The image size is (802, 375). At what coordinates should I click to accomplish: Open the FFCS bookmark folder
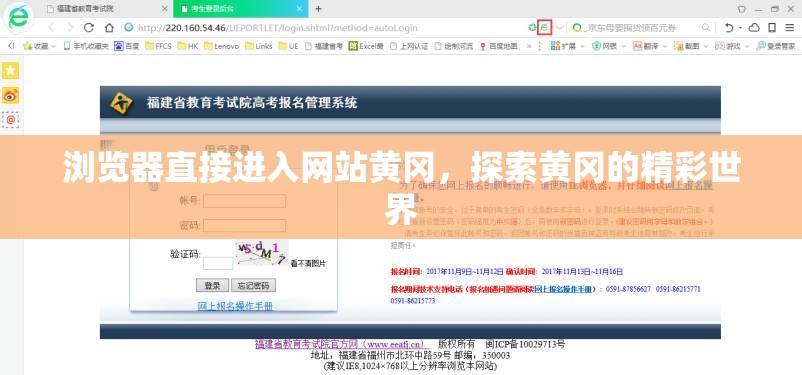[x=158, y=46]
